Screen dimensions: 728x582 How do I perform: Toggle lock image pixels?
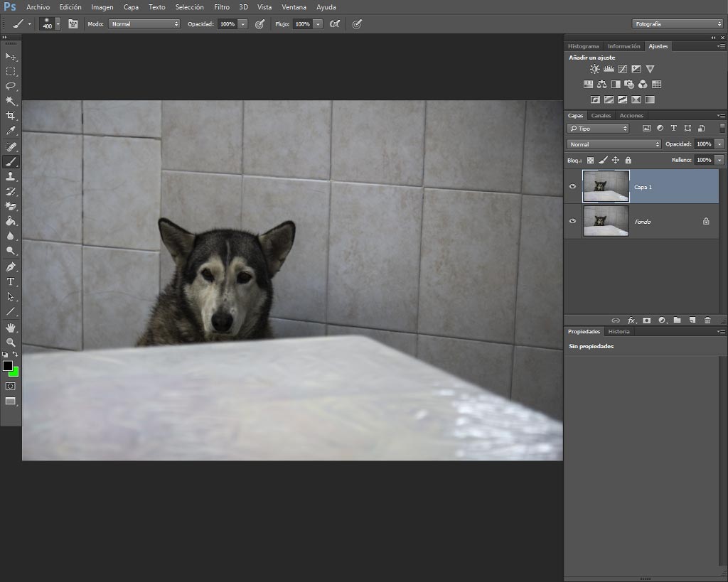(x=603, y=160)
